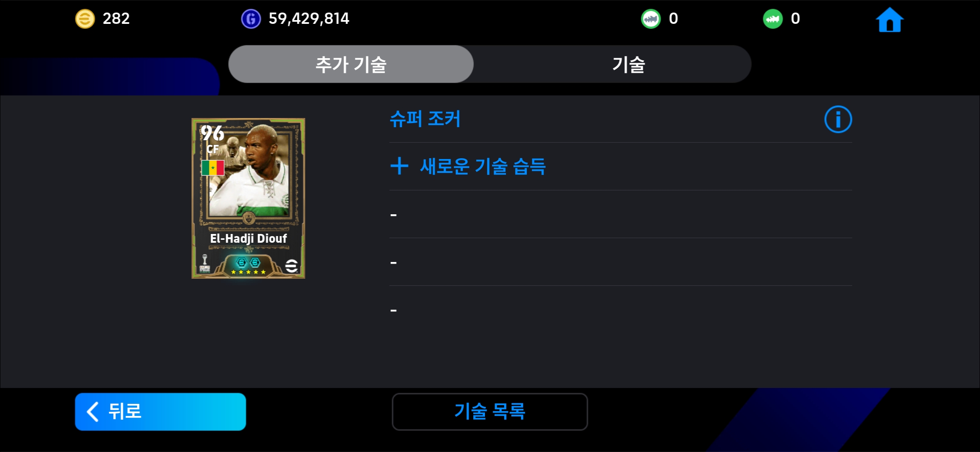Tap the second empty skill slot
Image resolution: width=980 pixels, height=452 pixels.
click(621, 262)
